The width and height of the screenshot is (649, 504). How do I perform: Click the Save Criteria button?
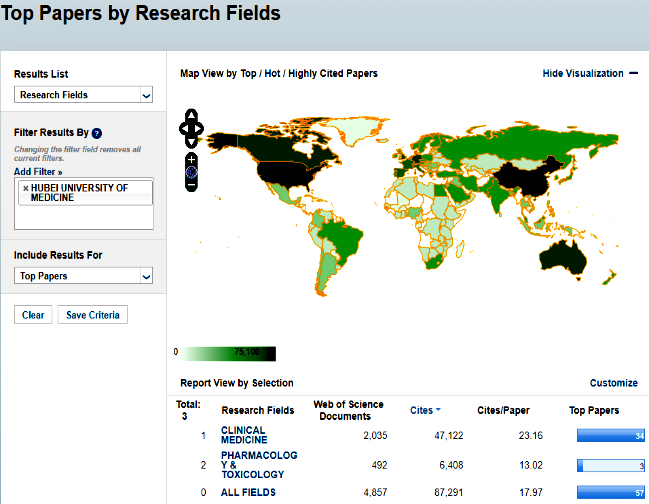click(x=93, y=315)
